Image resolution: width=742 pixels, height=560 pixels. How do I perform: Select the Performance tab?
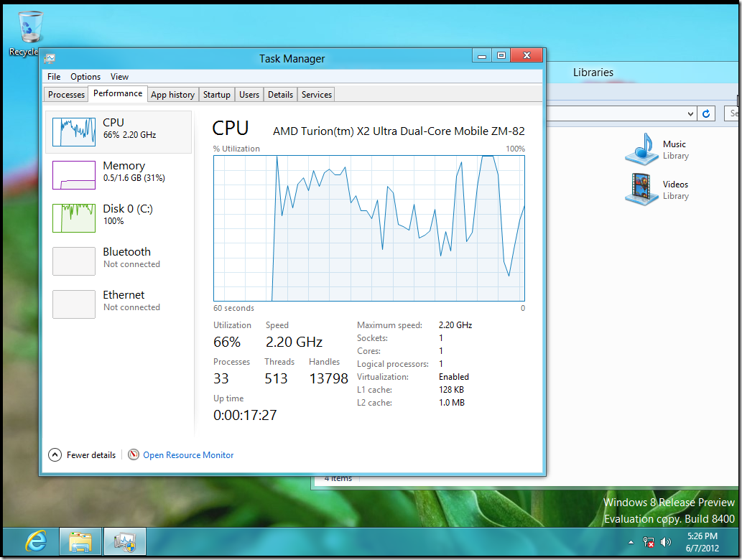pyautogui.click(x=118, y=93)
